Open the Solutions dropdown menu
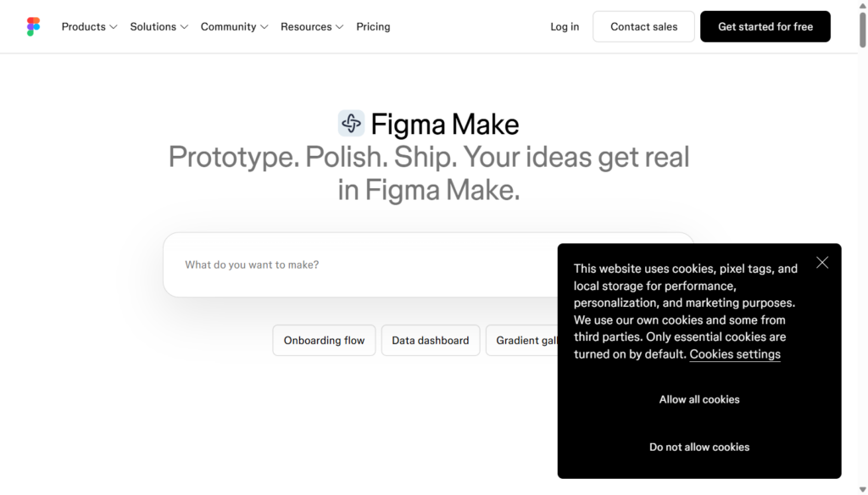 [x=159, y=26]
